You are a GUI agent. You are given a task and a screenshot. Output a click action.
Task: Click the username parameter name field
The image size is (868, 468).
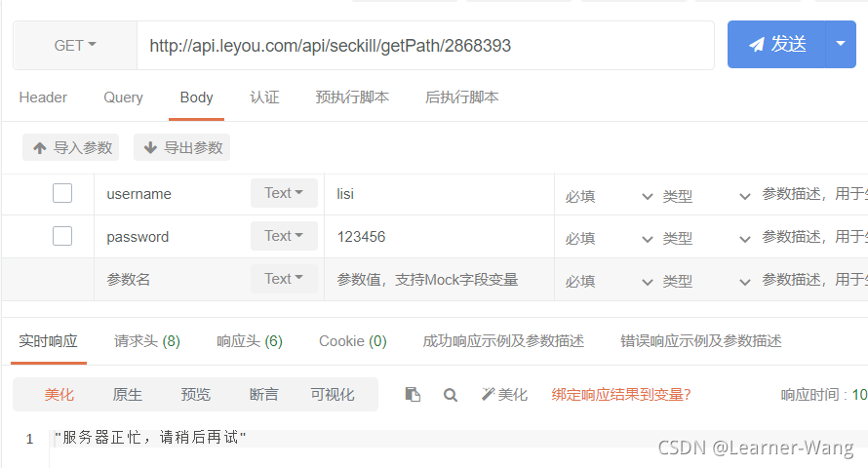(x=173, y=194)
